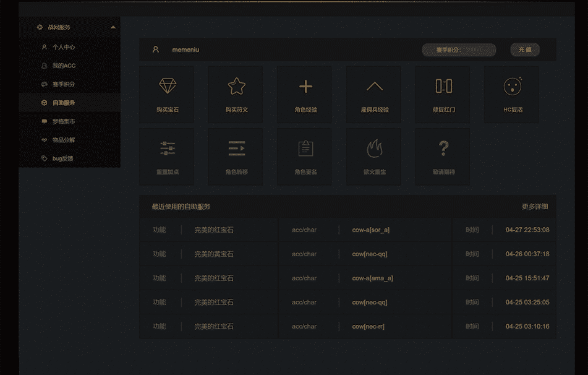This screenshot has height=375, width=588.
Task: Select the 角色经验 plus icon
Action: [305, 87]
